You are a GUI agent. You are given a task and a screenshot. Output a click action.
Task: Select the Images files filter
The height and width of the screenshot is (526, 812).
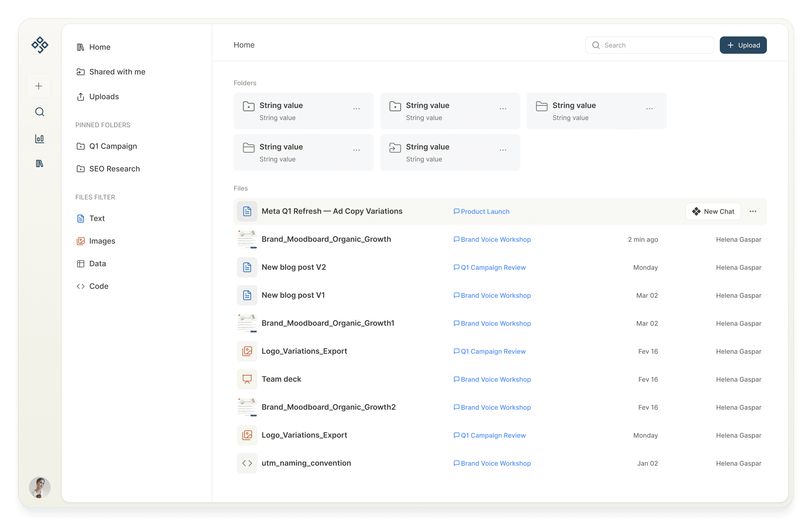[102, 241]
